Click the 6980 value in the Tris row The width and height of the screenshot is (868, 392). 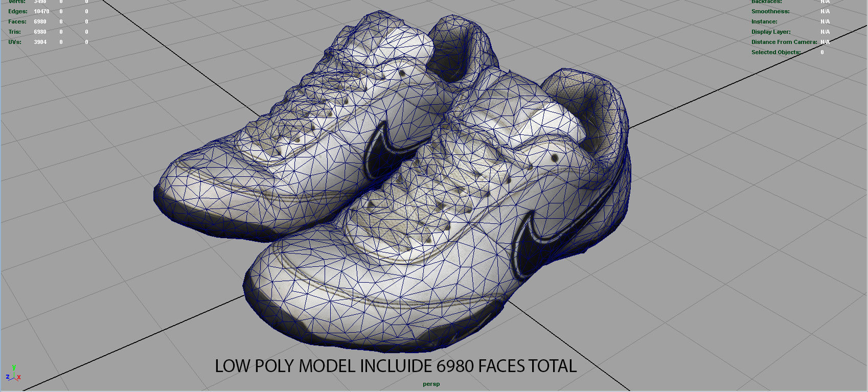click(40, 32)
